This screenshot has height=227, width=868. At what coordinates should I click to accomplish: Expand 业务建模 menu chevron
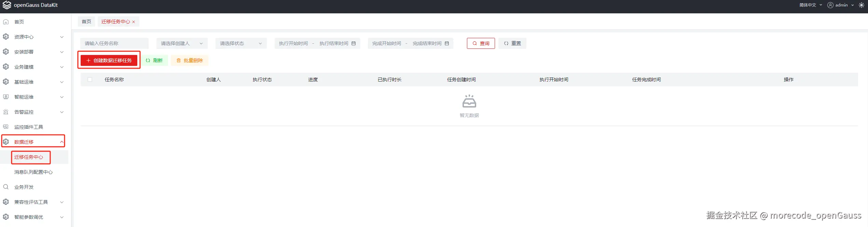coord(62,67)
